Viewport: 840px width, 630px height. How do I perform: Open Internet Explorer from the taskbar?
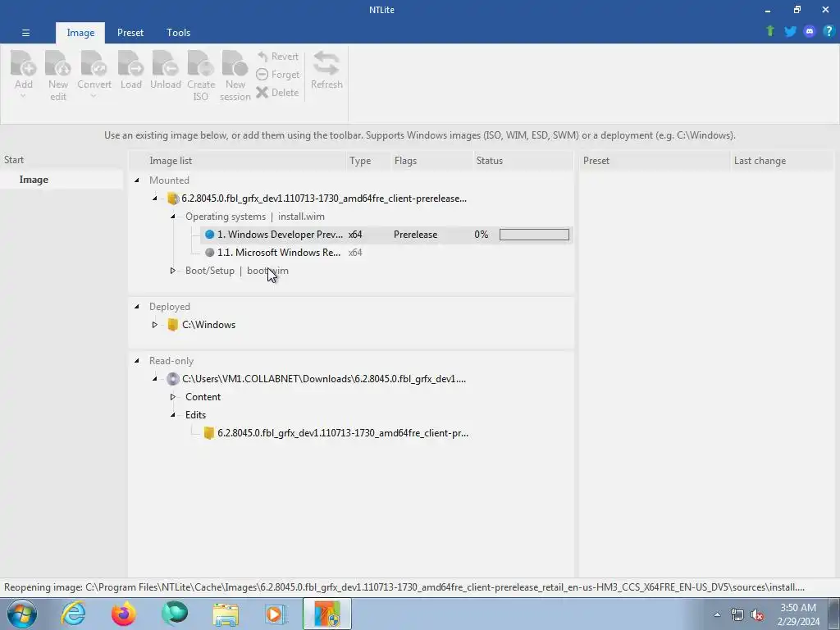click(x=73, y=614)
